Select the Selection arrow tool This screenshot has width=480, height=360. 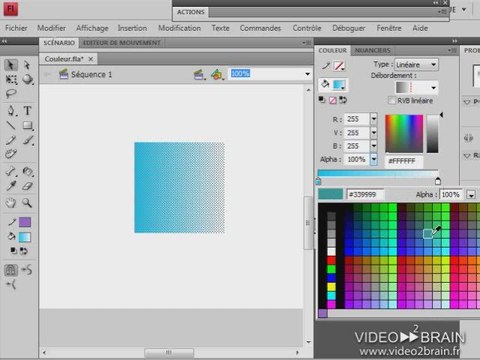(11, 64)
